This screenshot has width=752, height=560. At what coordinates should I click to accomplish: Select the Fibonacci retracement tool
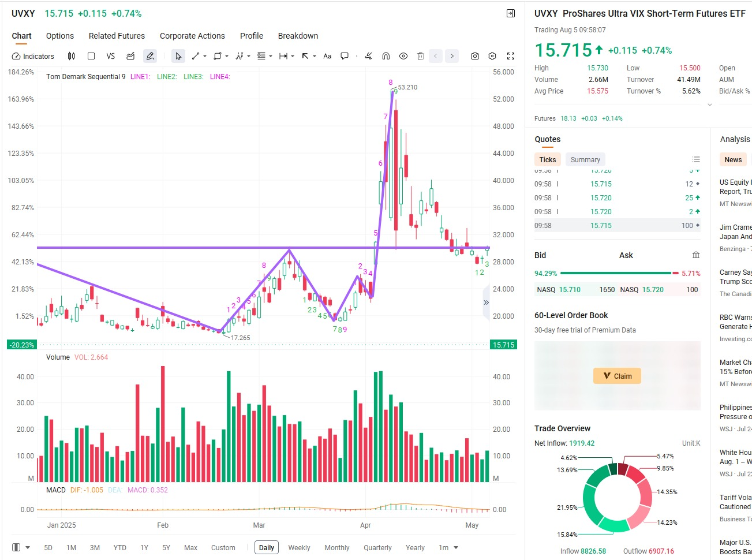point(261,56)
